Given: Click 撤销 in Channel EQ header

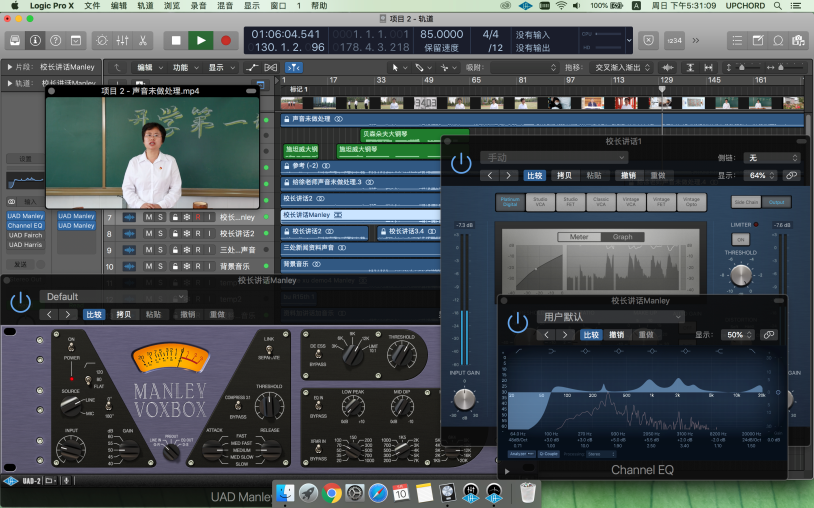Looking at the screenshot, I should click(x=616, y=335).
